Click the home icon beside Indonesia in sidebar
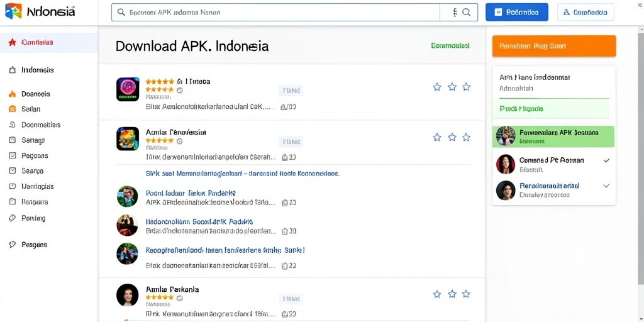 [x=13, y=70]
